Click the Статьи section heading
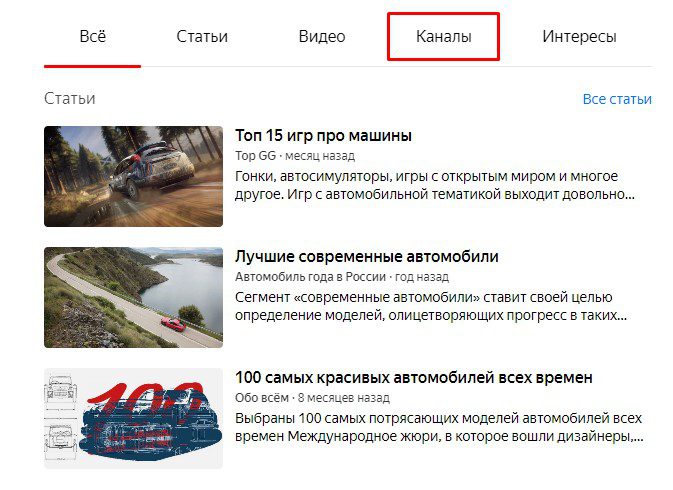This screenshot has width=673, height=490. click(x=70, y=99)
